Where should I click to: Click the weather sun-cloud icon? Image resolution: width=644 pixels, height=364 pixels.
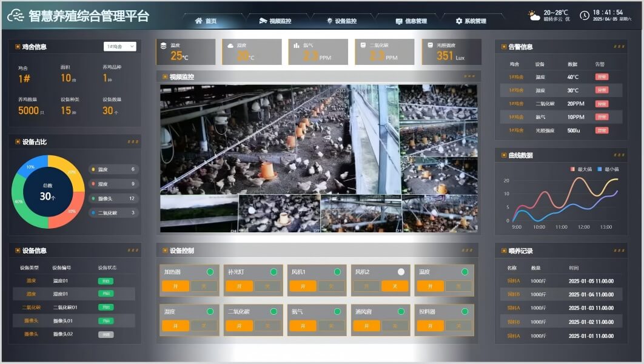(x=534, y=16)
